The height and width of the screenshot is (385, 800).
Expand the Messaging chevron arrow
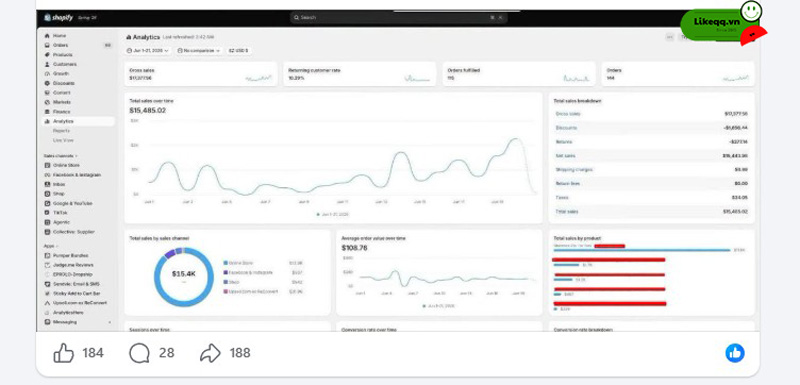coord(110,322)
